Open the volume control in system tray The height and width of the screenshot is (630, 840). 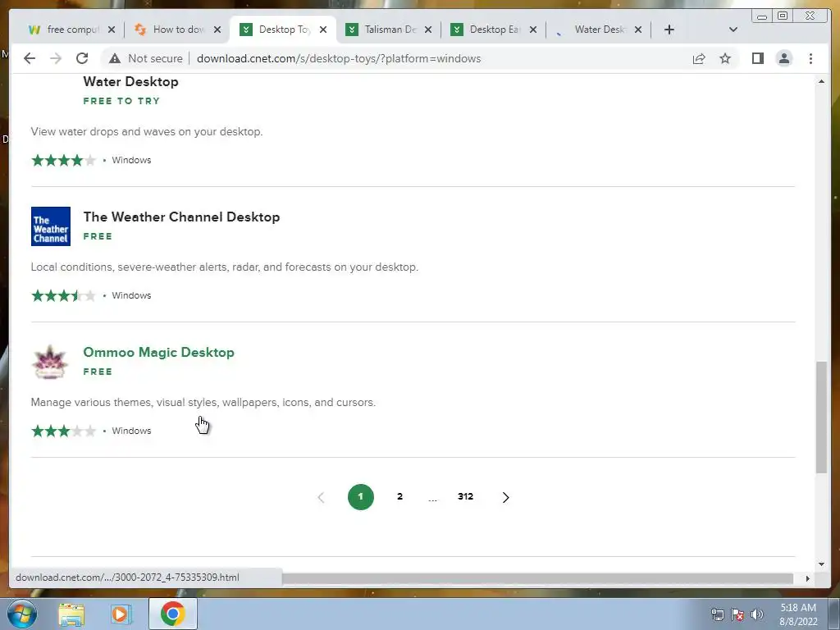tap(757, 614)
